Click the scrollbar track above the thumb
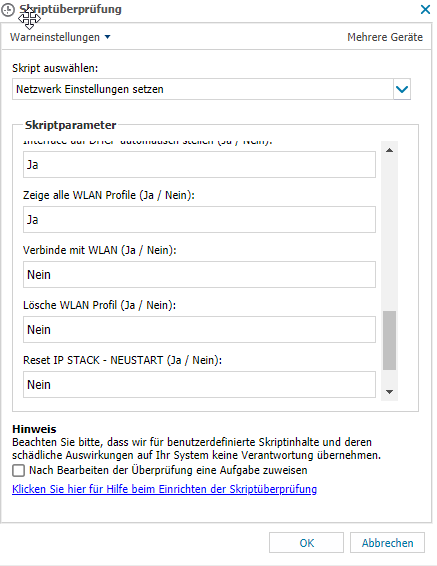Viewport: 437px width, 566px height. [x=389, y=235]
